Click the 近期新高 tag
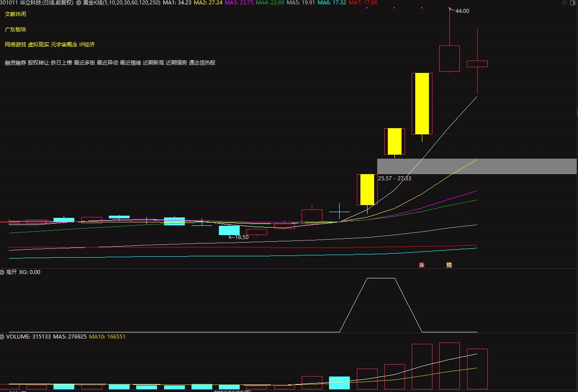This screenshot has width=578, height=392. (153, 63)
